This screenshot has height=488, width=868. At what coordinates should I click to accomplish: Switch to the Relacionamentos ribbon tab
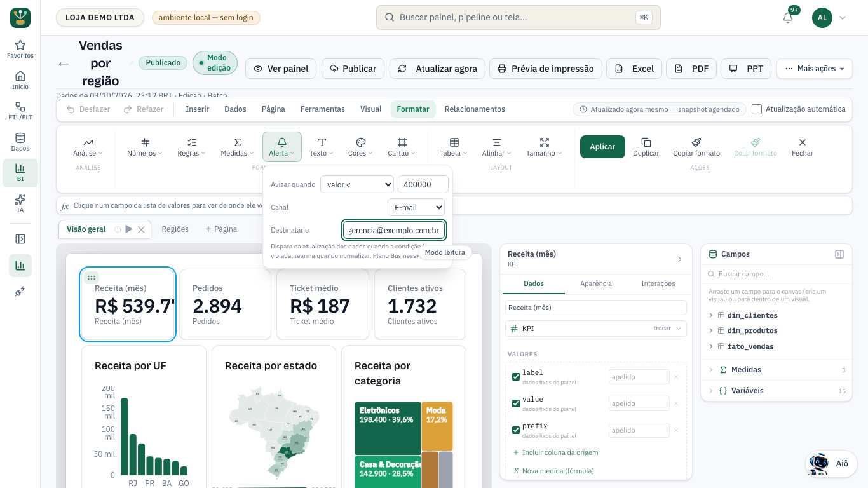475,109
